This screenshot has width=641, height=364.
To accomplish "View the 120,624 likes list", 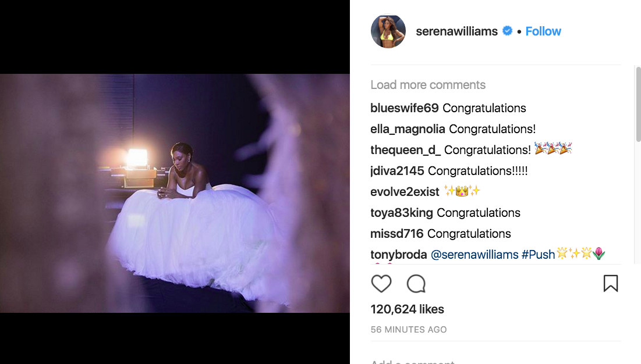I will click(407, 309).
